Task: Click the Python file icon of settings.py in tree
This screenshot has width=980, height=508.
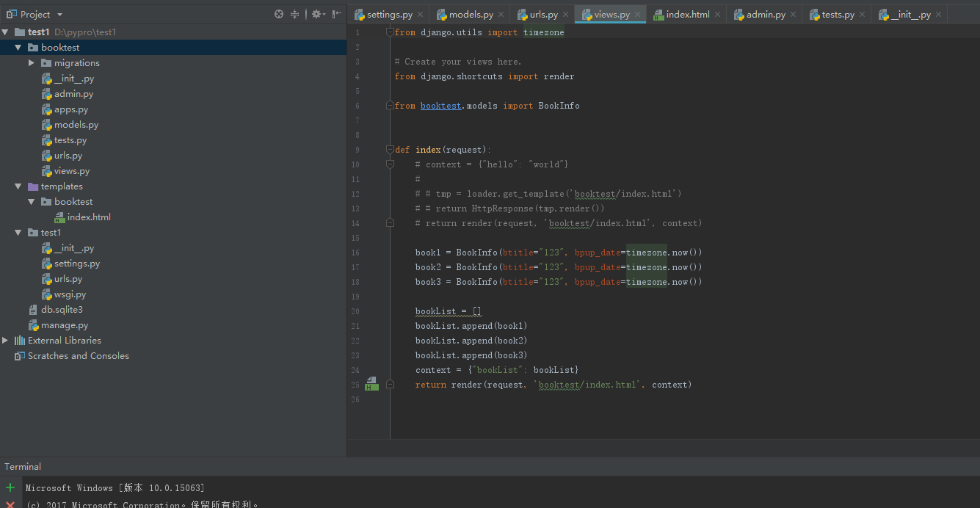Action: coord(47,264)
